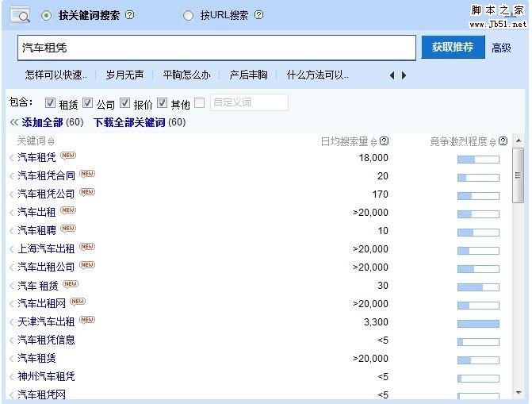
Task: Uncheck the 租赁 checkbox
Action: coord(50,103)
